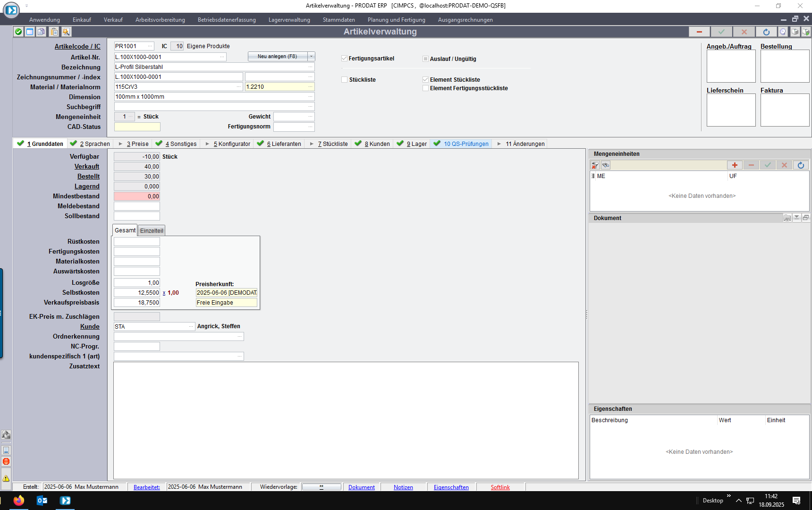Check the Element Fertigungsstückliste checkbox

coord(425,88)
